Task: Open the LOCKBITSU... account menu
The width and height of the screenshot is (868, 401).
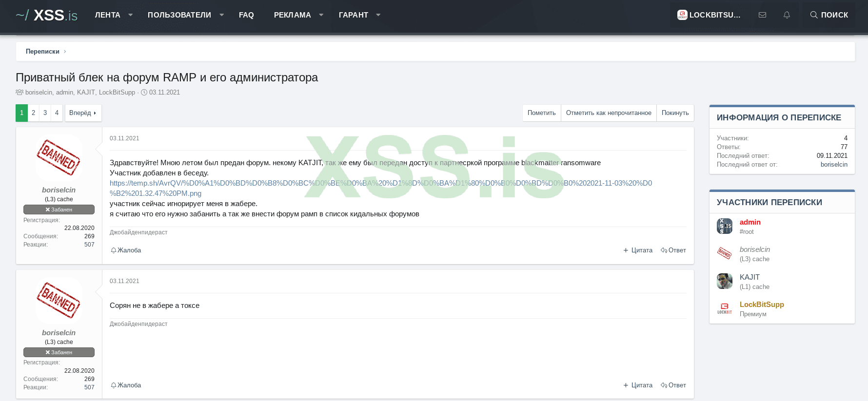Action: point(709,15)
